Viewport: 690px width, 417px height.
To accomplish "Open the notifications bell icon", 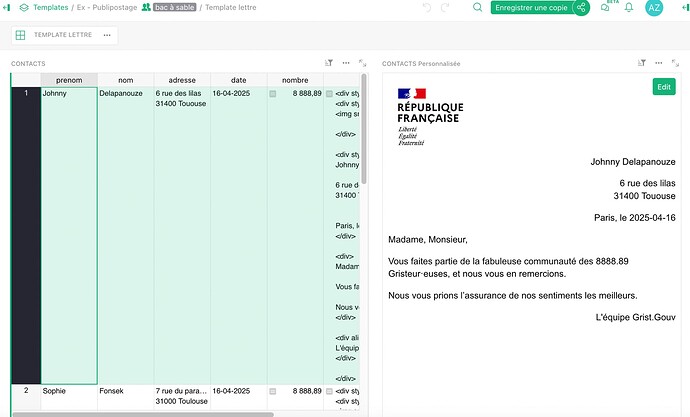I will [x=629, y=7].
